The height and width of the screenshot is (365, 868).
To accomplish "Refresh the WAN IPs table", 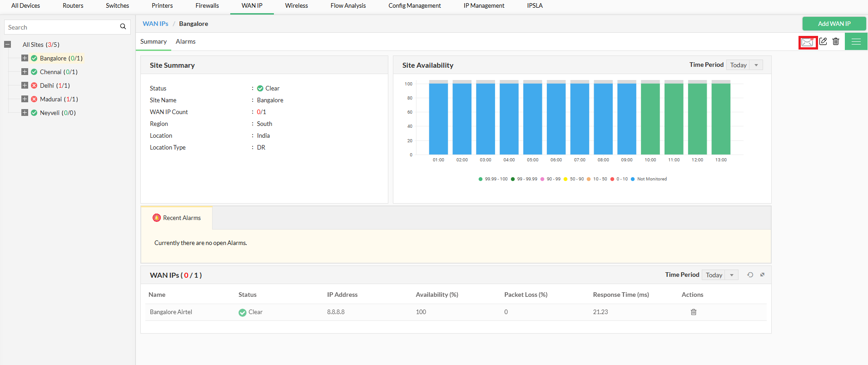I will [x=750, y=275].
